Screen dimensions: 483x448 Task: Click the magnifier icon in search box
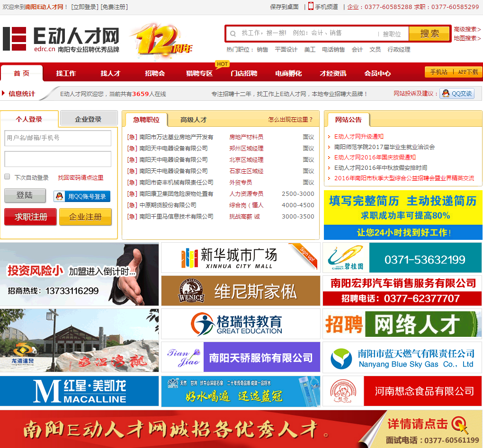[233, 34]
